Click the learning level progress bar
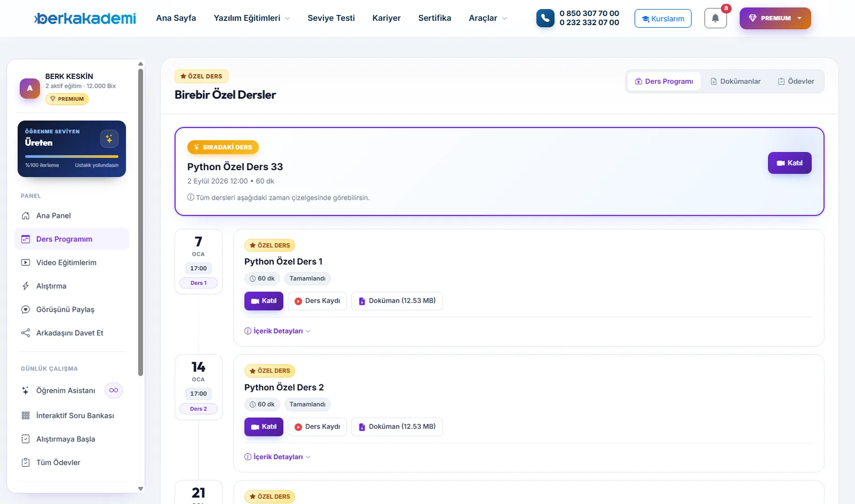 [x=72, y=156]
